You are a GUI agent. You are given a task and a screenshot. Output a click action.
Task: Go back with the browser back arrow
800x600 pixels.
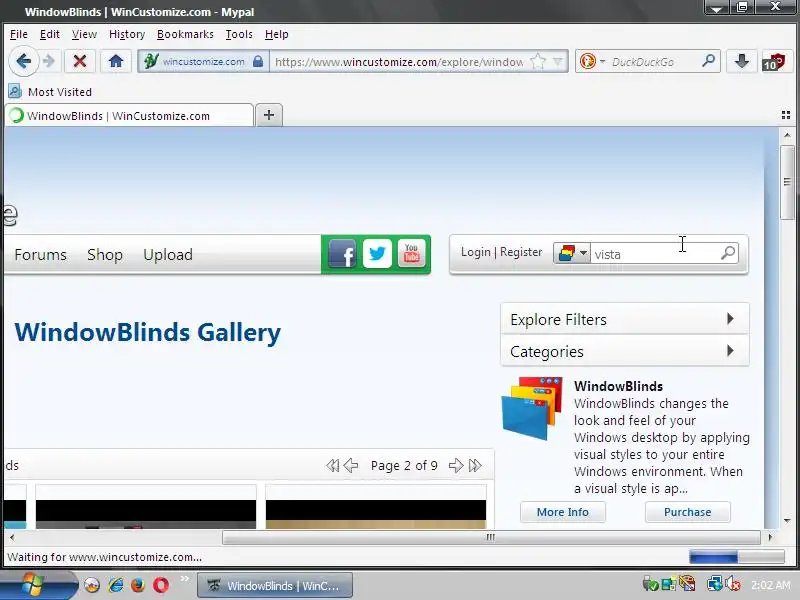(23, 62)
